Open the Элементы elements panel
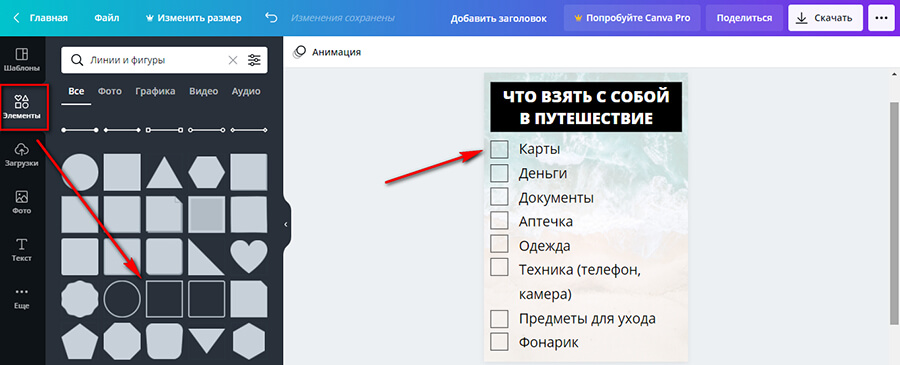This screenshot has height=365, width=900. pyautogui.click(x=22, y=107)
